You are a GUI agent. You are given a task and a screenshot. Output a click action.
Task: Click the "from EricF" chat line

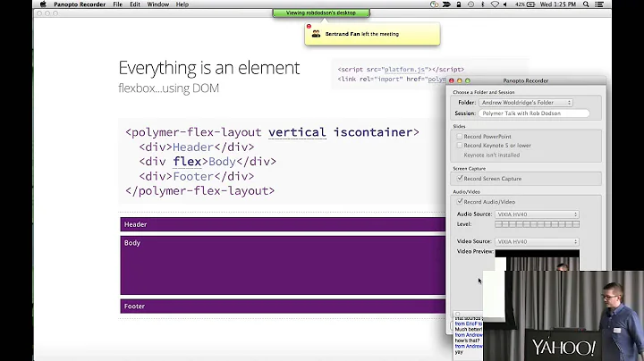[x=469, y=323]
